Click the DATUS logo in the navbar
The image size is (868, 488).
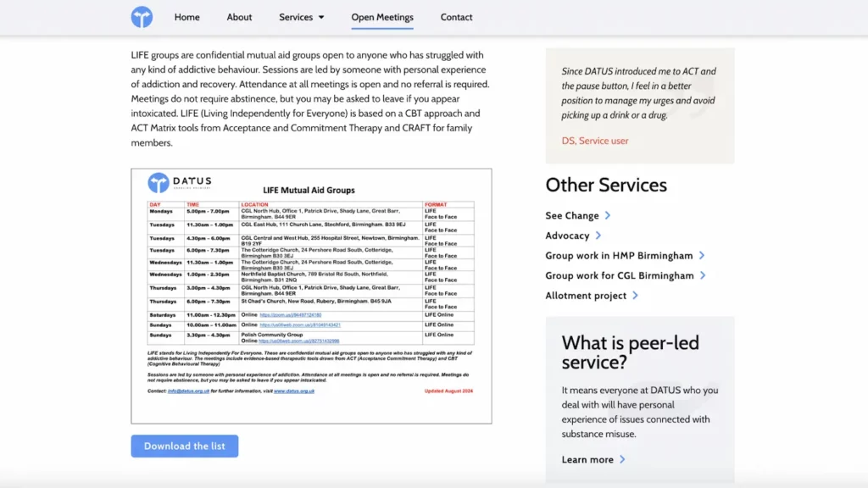point(142,17)
